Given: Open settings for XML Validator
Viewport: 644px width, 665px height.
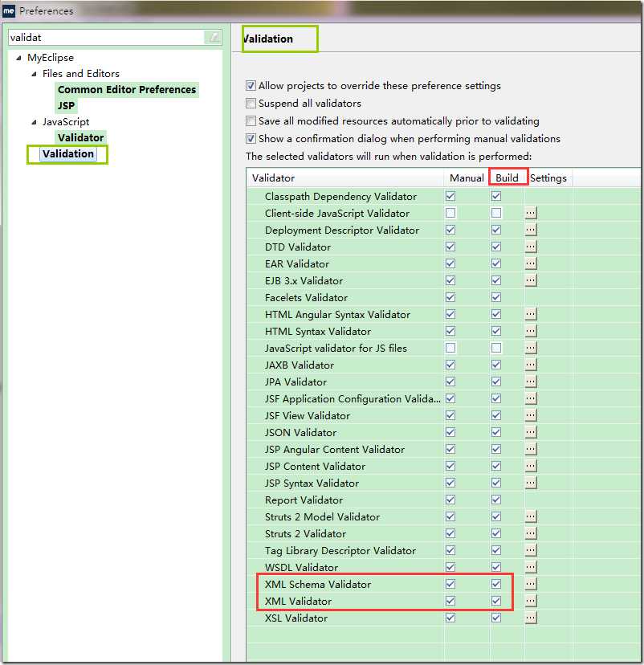Looking at the screenshot, I should point(531,601).
